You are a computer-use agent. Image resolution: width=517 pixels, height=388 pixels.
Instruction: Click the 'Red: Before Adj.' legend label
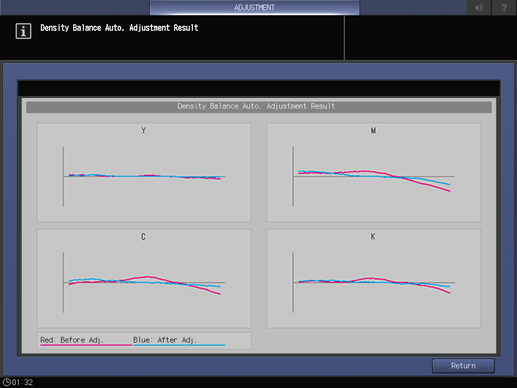click(x=72, y=340)
